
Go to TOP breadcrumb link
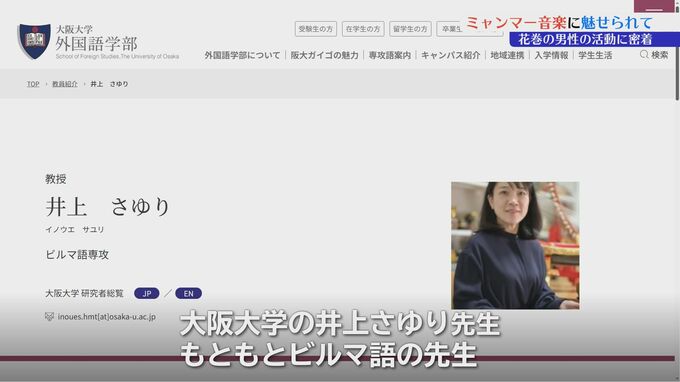(33, 84)
